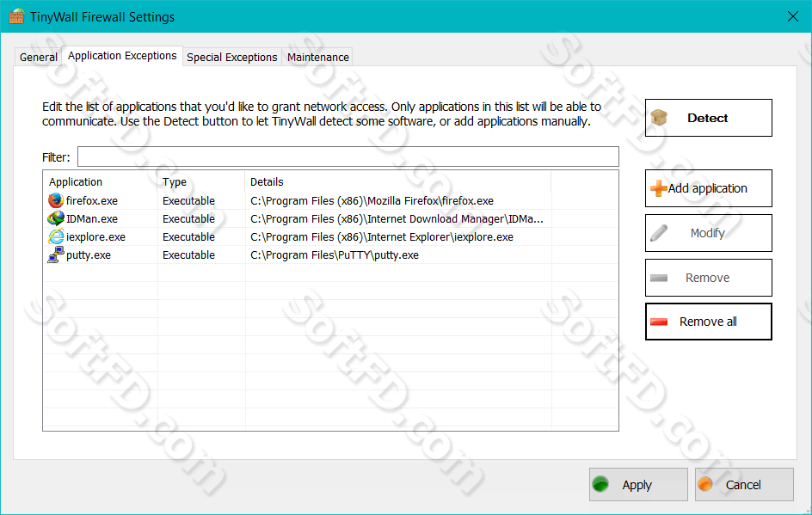Select the putty.exe entry

(x=89, y=255)
